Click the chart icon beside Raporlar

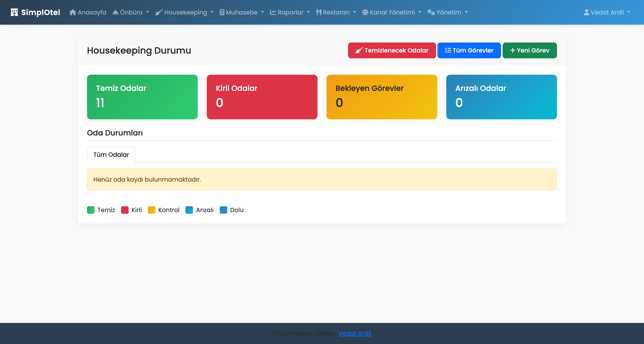273,12
